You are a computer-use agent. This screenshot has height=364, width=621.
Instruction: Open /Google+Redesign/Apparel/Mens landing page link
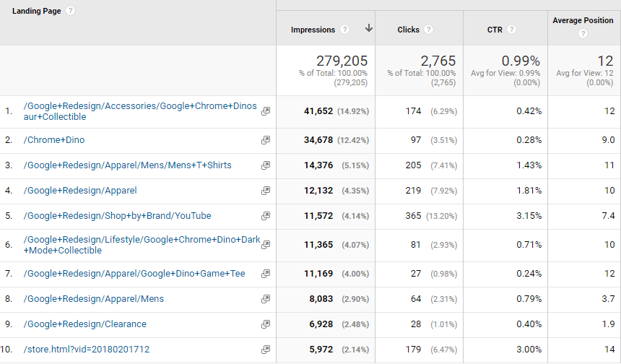coord(93,299)
